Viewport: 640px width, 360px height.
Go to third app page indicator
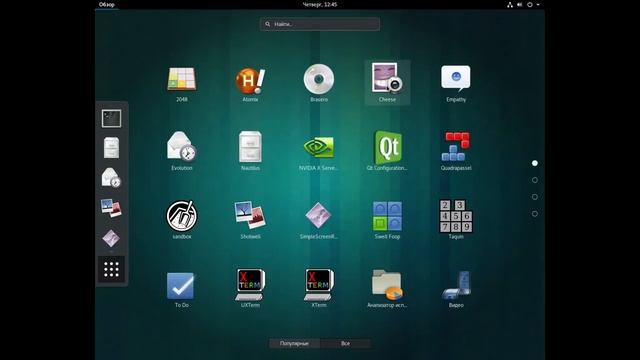tap(535, 197)
